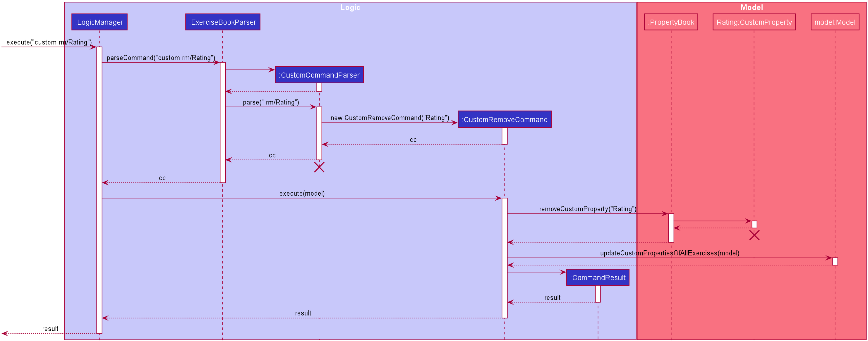Select the model:Model participant box

click(x=835, y=22)
